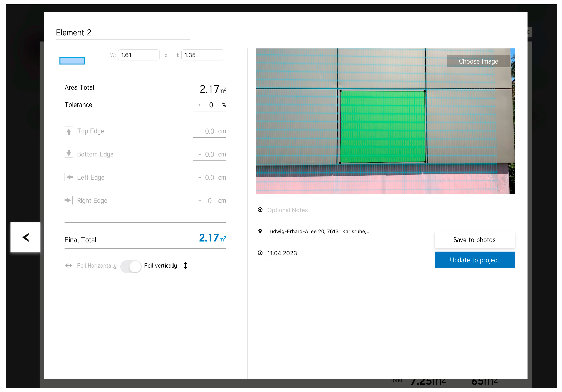Click the width input field
The image size is (562, 392).
[x=139, y=55]
